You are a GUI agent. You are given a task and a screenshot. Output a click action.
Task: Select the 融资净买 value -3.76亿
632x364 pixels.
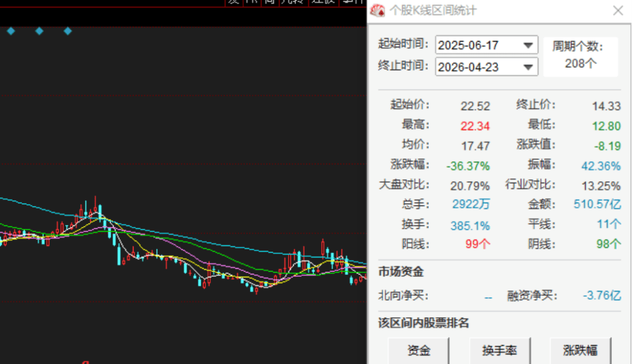click(602, 296)
